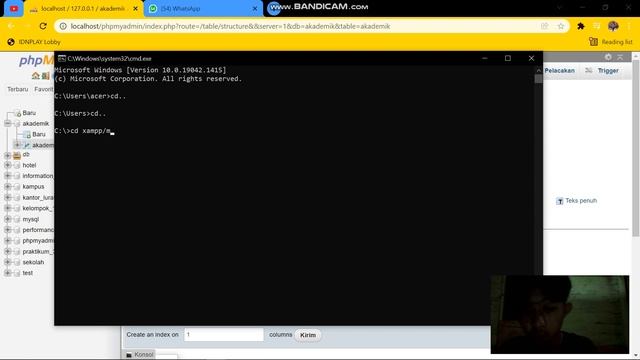Image resolution: width=640 pixels, height=360 pixels.
Task: Click the Kirim button
Action: [308, 335]
